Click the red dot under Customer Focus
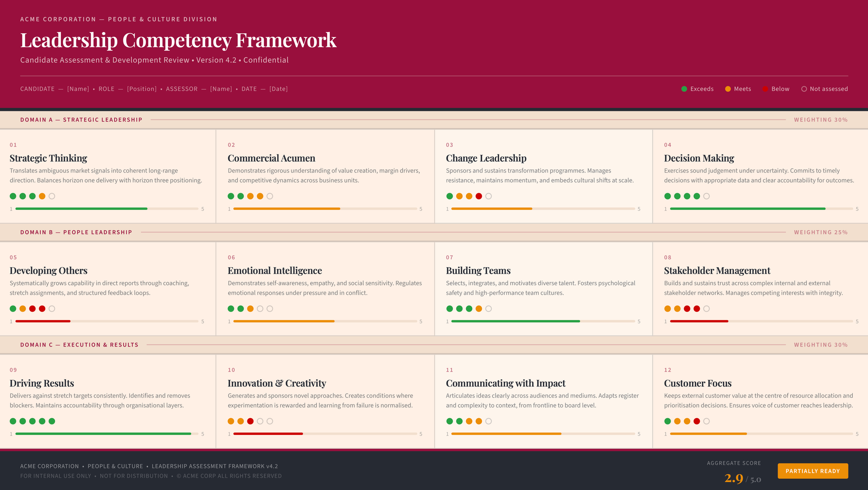Screen dimensions: 868x490 pyautogui.click(x=697, y=421)
